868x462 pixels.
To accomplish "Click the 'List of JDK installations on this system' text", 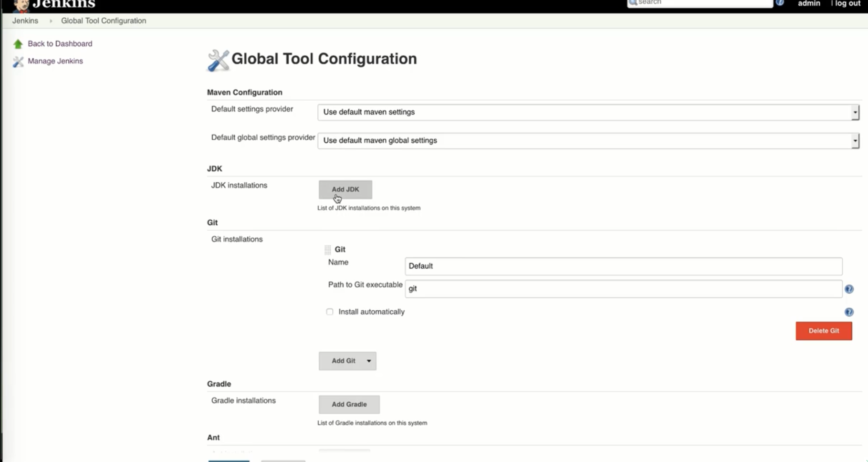I will (369, 208).
